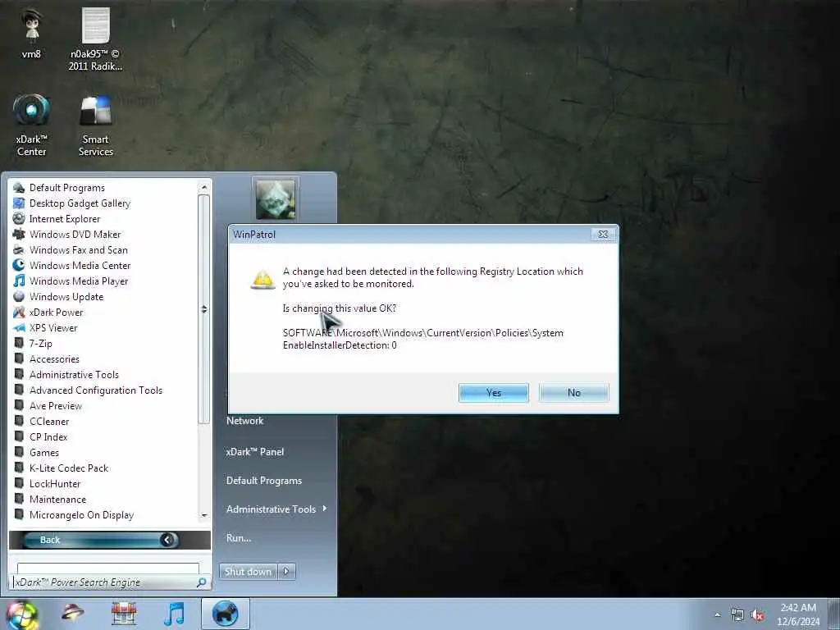Click the Back button in Start menu
This screenshot has width=840, height=630.
point(101,540)
